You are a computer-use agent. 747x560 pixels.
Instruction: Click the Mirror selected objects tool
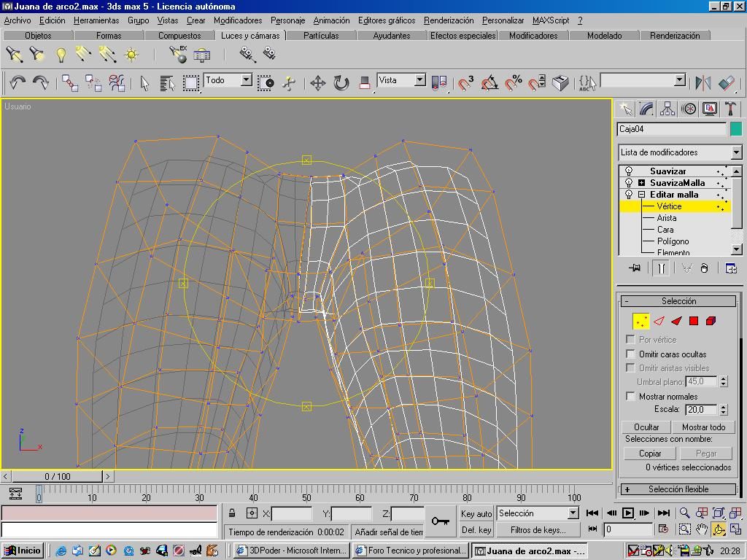[x=703, y=83]
